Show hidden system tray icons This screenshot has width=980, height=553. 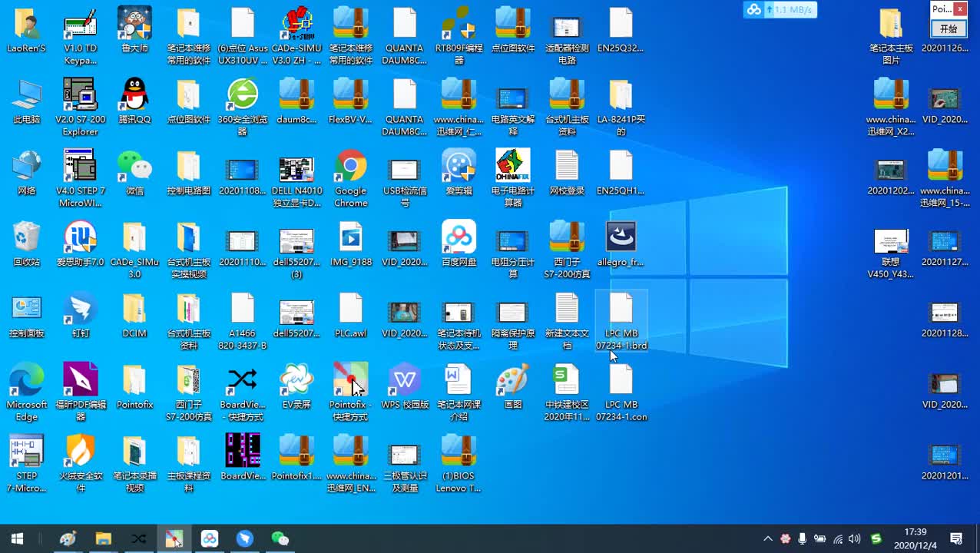pyautogui.click(x=767, y=538)
